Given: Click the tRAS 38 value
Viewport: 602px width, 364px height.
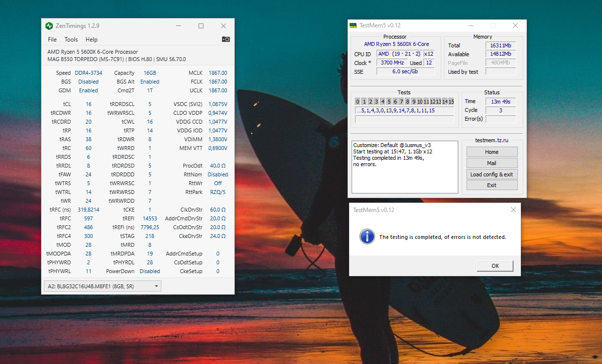Looking at the screenshot, I should tap(89, 139).
